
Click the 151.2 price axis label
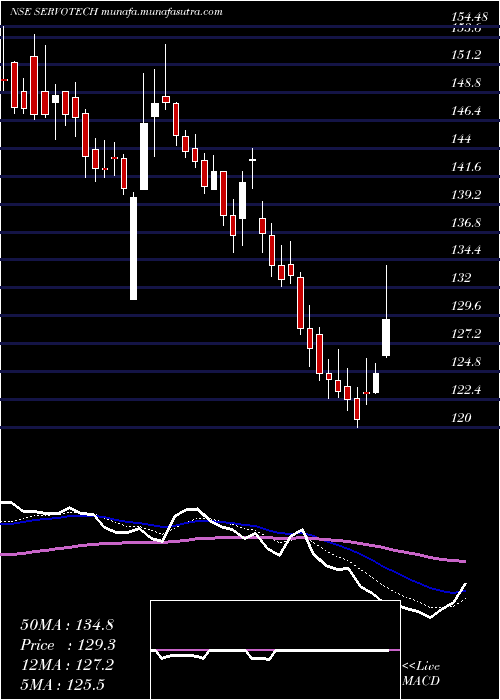pyautogui.click(x=466, y=55)
